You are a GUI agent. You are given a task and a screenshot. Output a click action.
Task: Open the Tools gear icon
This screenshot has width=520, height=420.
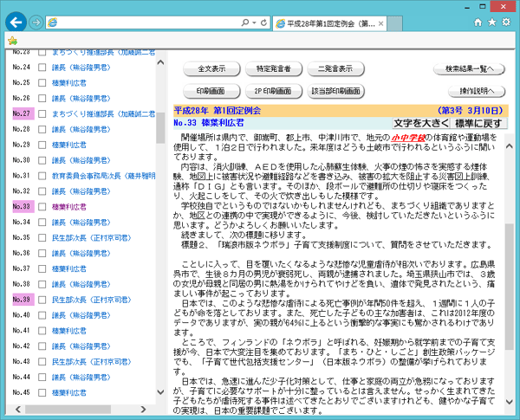pos(506,23)
